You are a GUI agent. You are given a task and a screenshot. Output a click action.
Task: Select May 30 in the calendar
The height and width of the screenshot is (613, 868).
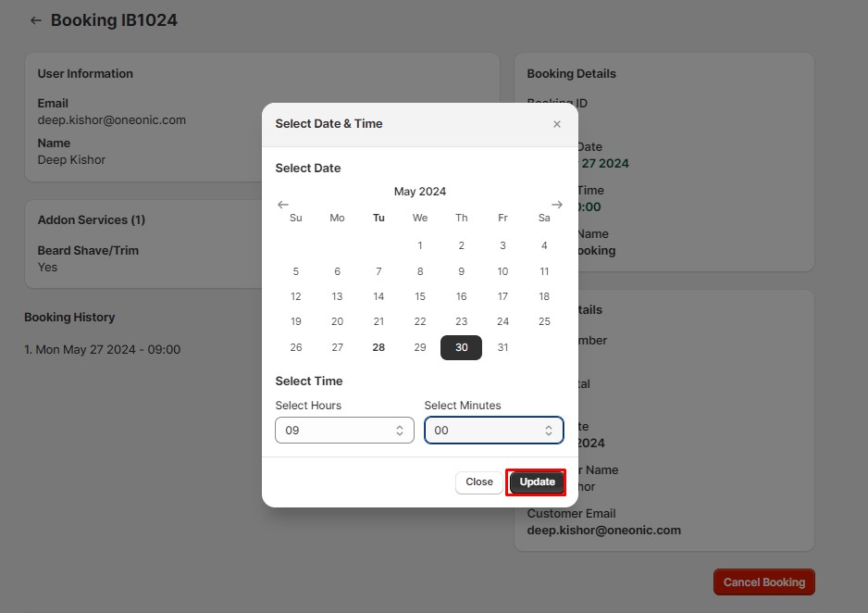click(461, 347)
